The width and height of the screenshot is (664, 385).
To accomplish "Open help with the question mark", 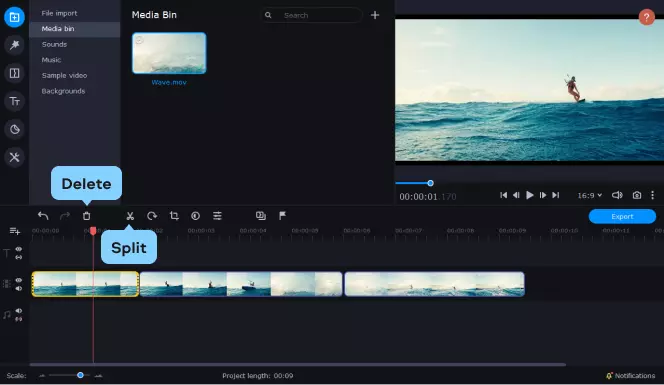I will pyautogui.click(x=646, y=17).
